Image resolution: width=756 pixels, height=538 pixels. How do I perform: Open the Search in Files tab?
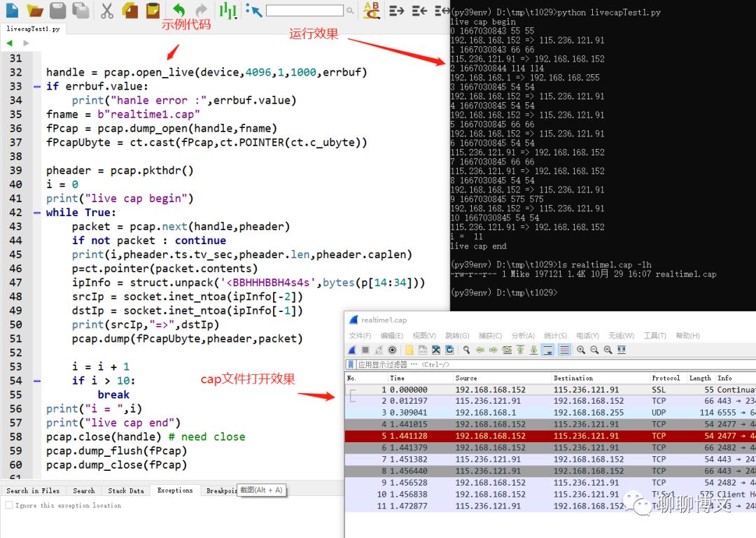click(x=33, y=490)
